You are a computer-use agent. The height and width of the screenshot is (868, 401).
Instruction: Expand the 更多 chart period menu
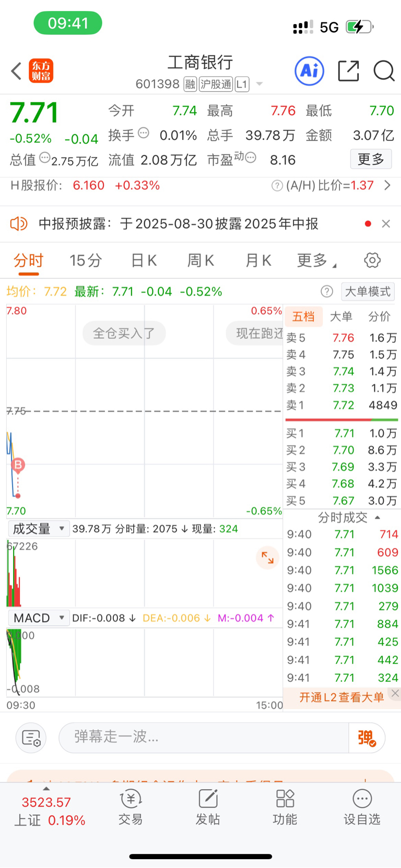tap(316, 260)
